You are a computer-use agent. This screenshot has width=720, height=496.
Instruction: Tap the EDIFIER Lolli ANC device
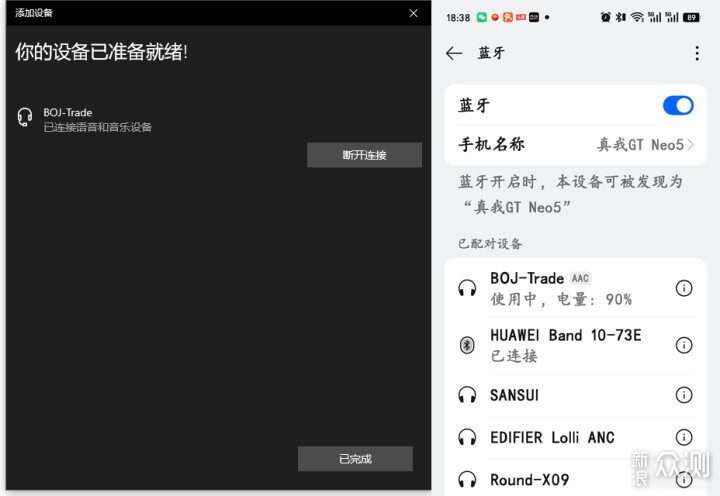575,437
